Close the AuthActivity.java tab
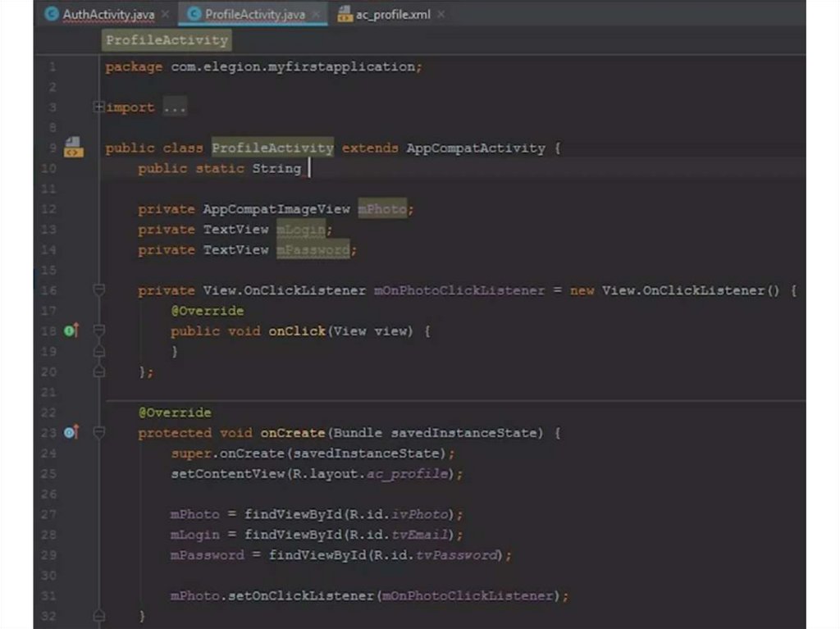840x629 pixels. (165, 14)
